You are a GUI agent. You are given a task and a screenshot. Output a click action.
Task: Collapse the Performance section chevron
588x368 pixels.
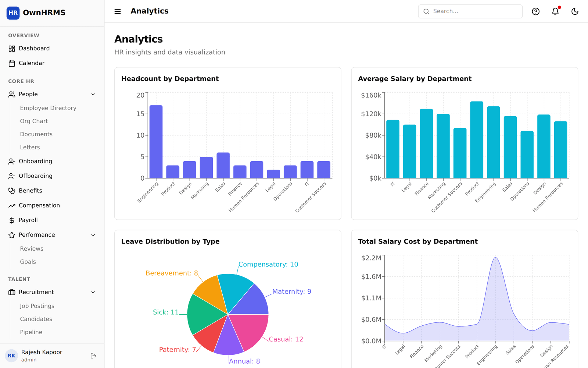pyautogui.click(x=93, y=235)
